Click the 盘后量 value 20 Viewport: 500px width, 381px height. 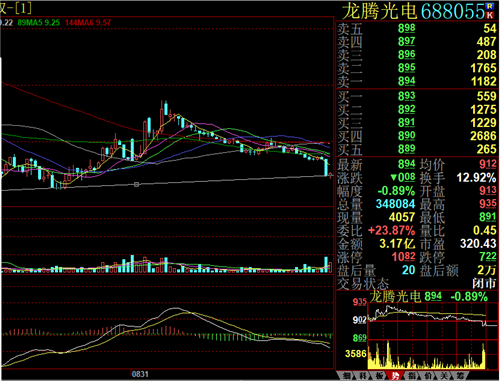pyautogui.click(x=408, y=270)
